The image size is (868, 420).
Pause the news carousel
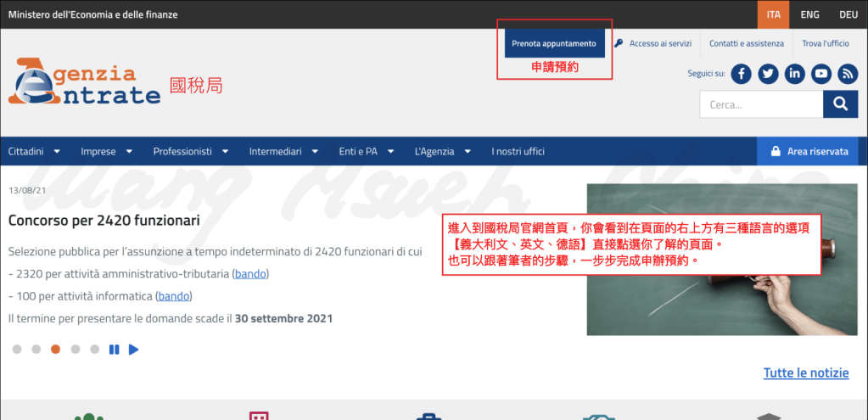(114, 349)
